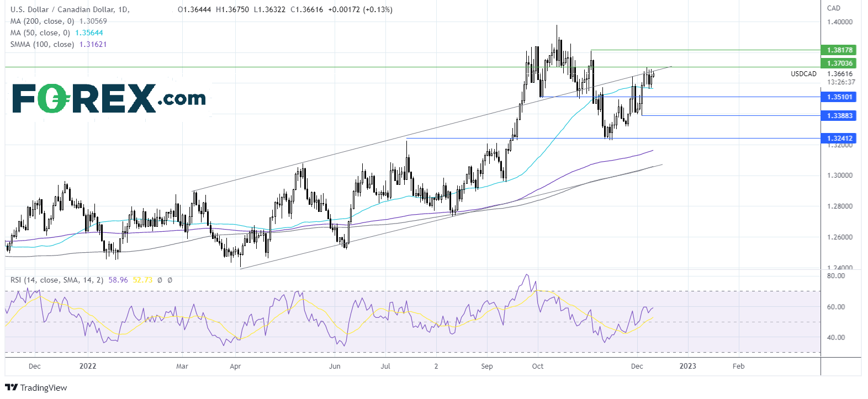This screenshot has width=868, height=399.
Task: Click the green 1.37036 price label
Action: click(839, 63)
